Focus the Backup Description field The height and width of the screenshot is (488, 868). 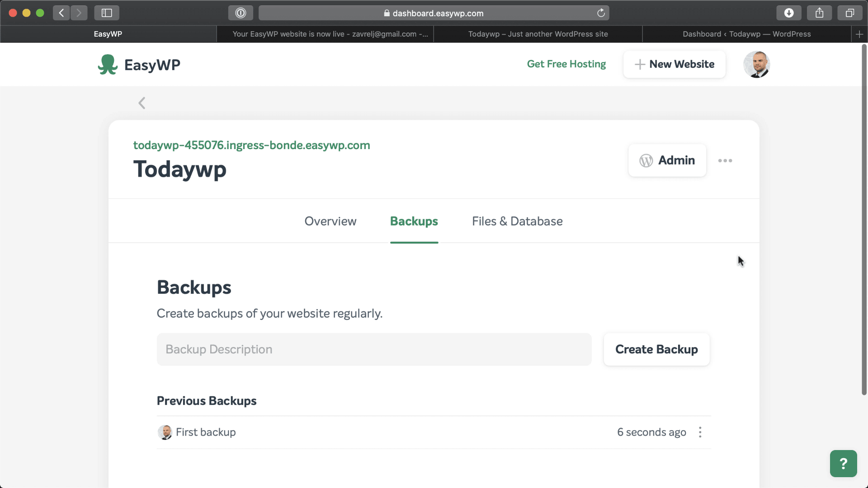tap(374, 349)
